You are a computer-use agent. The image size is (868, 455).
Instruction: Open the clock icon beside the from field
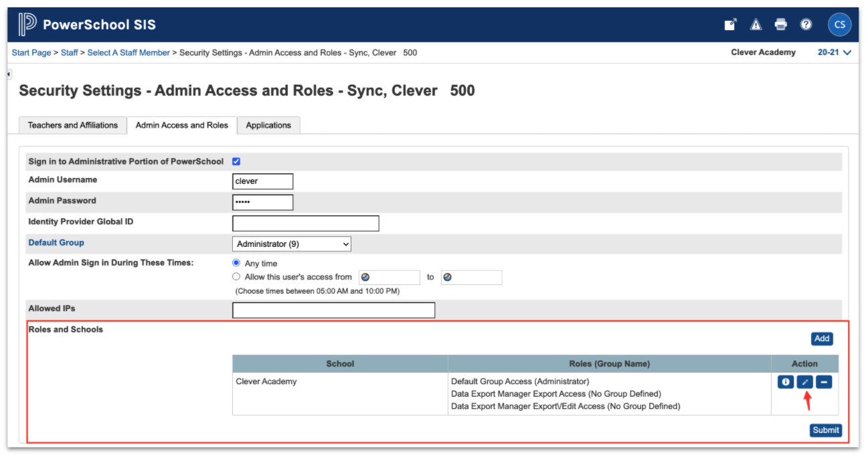pyautogui.click(x=364, y=277)
